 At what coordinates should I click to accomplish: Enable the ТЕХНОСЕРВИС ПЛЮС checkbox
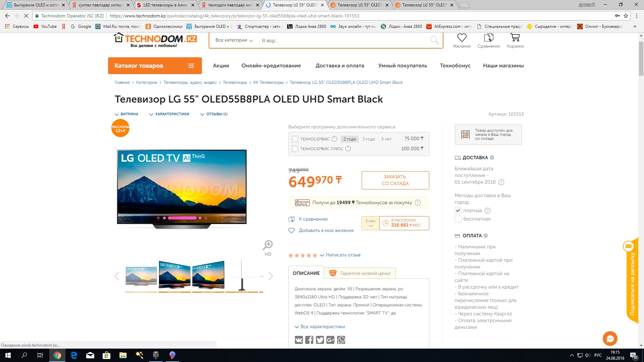(295, 148)
